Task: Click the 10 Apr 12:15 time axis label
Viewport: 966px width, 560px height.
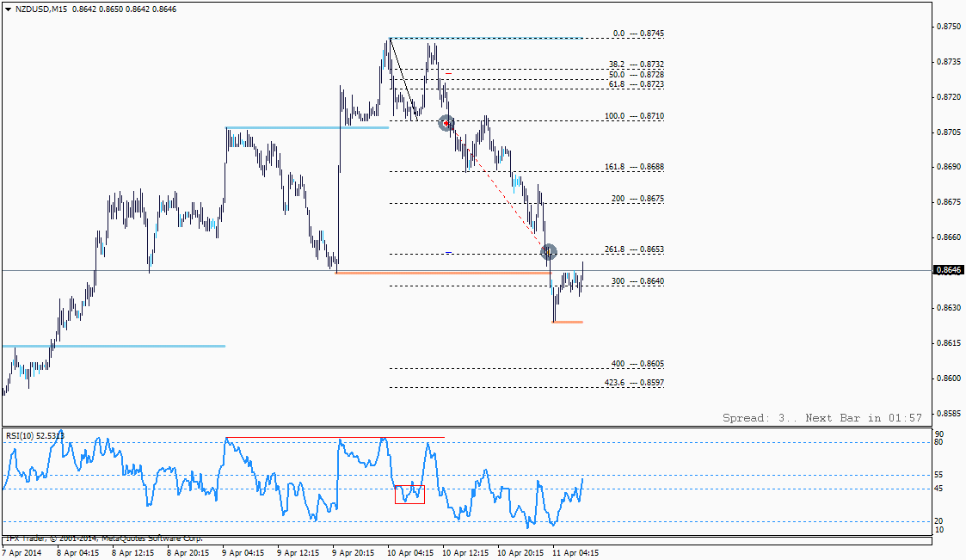Action: 465,552
